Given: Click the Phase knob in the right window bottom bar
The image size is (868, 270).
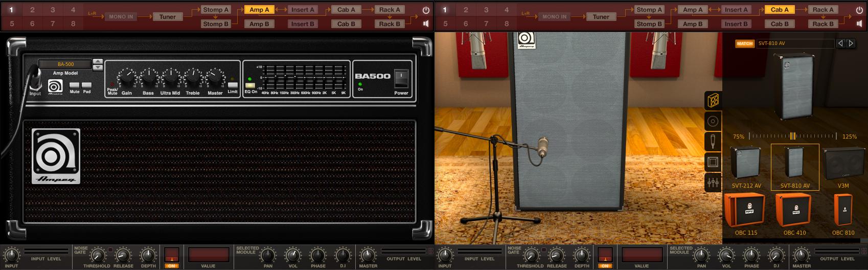Looking at the screenshot, I should pyautogui.click(x=751, y=255).
